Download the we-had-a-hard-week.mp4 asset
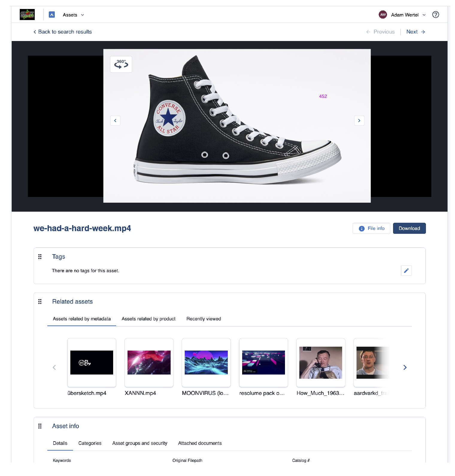 (409, 228)
